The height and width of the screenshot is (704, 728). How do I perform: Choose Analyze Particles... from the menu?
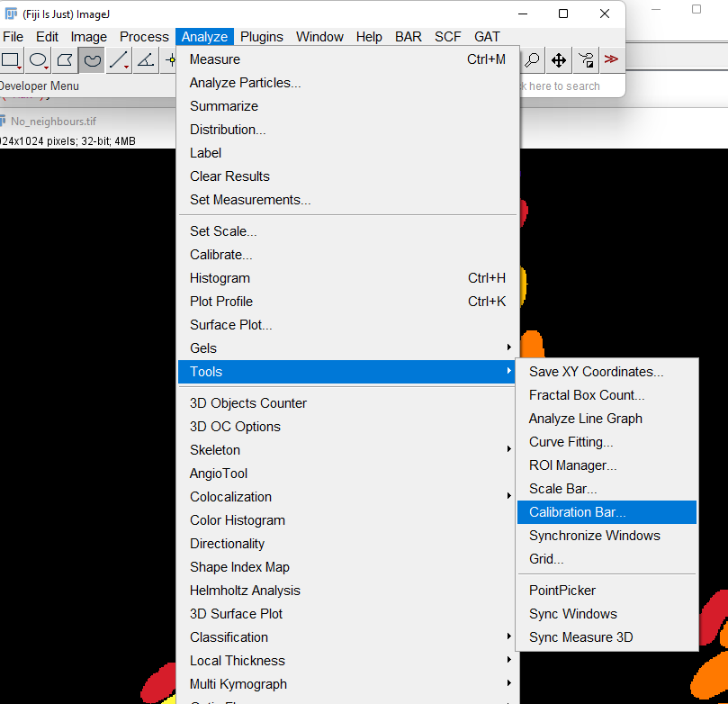245,83
